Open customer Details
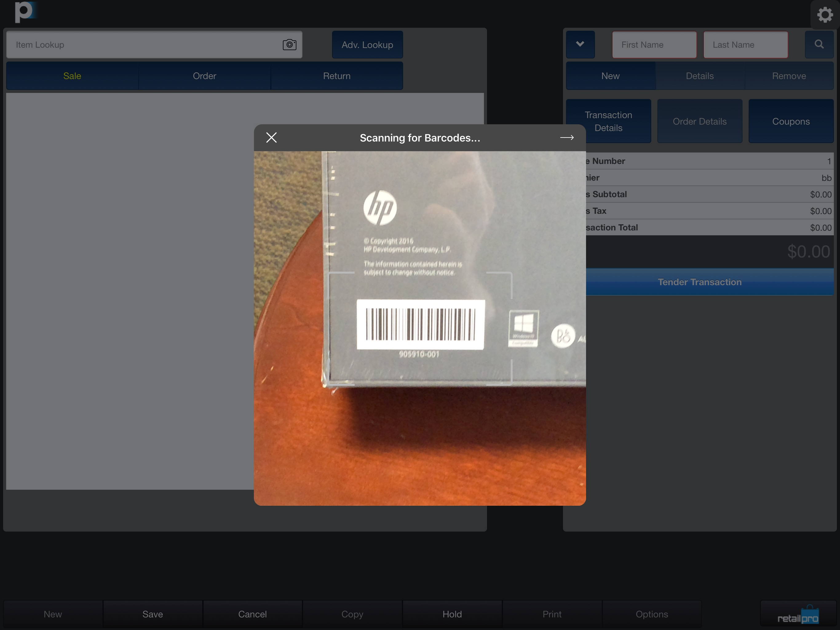This screenshot has height=630, width=840. 699,76
